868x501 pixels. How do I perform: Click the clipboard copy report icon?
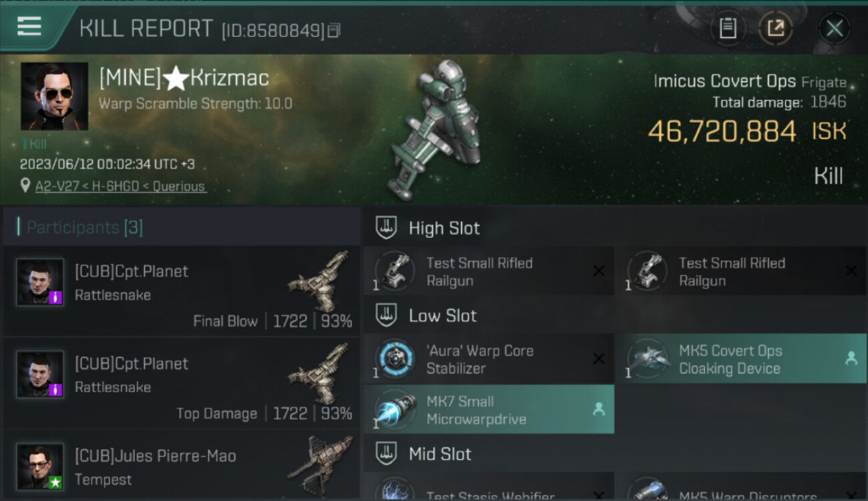tap(728, 28)
